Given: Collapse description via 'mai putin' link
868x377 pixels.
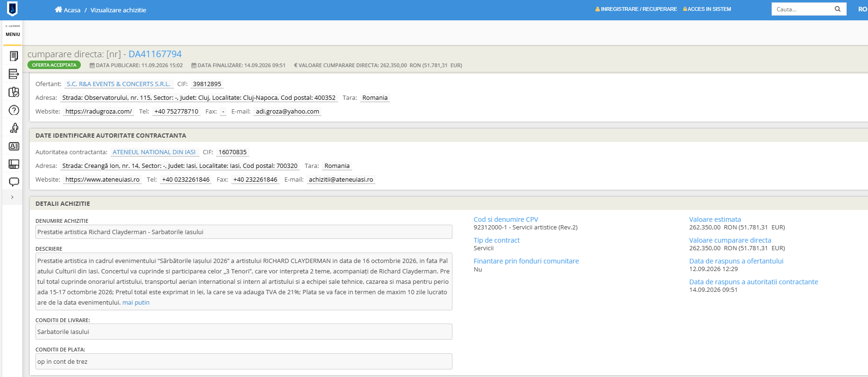Looking at the screenshot, I should pos(136,303).
